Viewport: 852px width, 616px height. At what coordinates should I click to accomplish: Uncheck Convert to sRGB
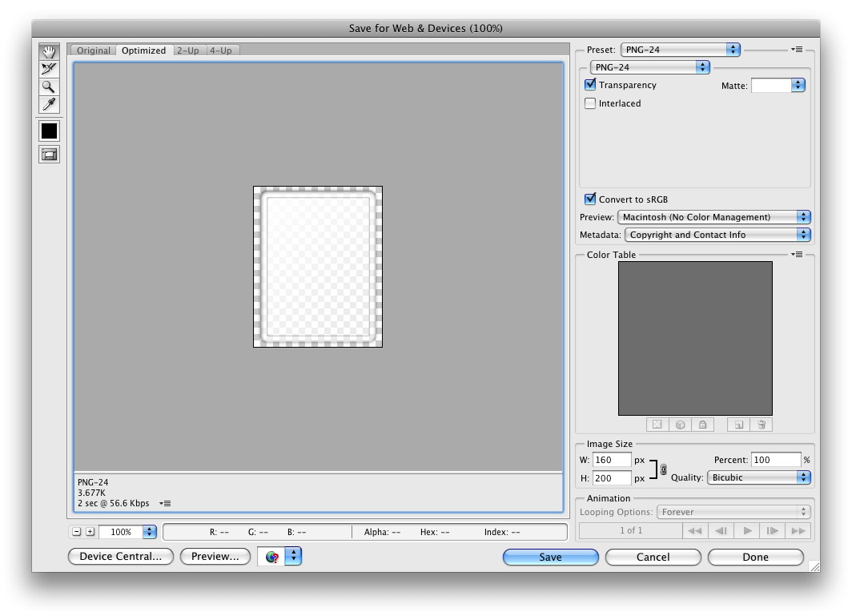591,199
